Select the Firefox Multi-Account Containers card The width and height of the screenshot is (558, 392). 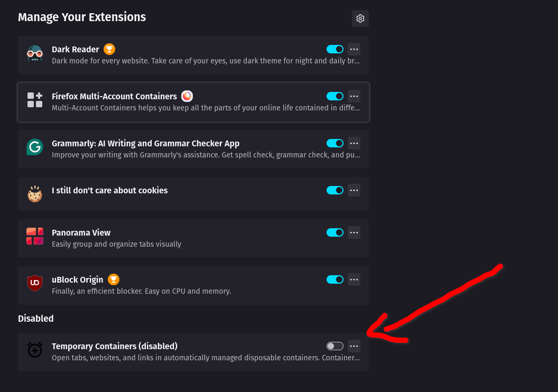click(x=193, y=102)
